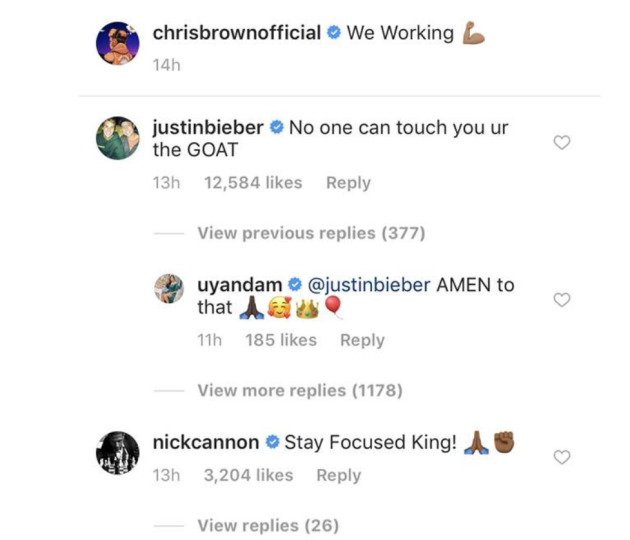Open the justinbieber username link
Image resolution: width=630 pixels, height=540 pixels.
pyautogui.click(x=208, y=128)
